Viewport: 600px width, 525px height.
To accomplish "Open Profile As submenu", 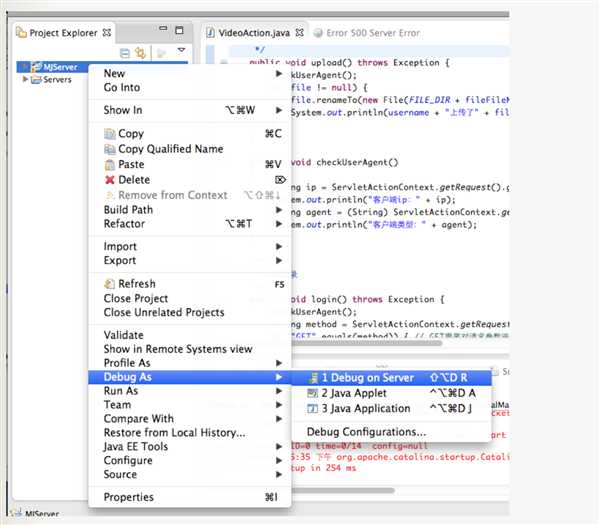I will coord(189,363).
